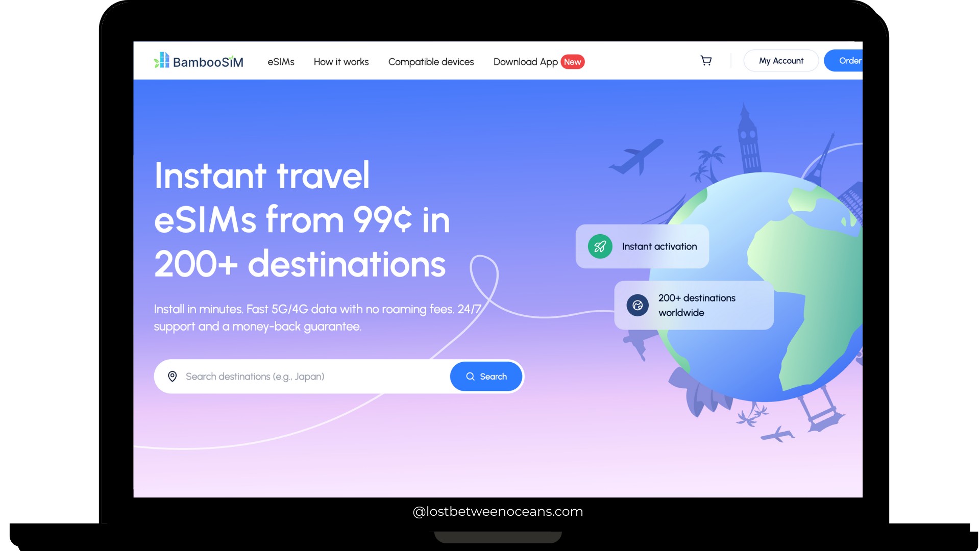The height and width of the screenshot is (551, 980).
Task: Open My Account
Action: click(780, 60)
